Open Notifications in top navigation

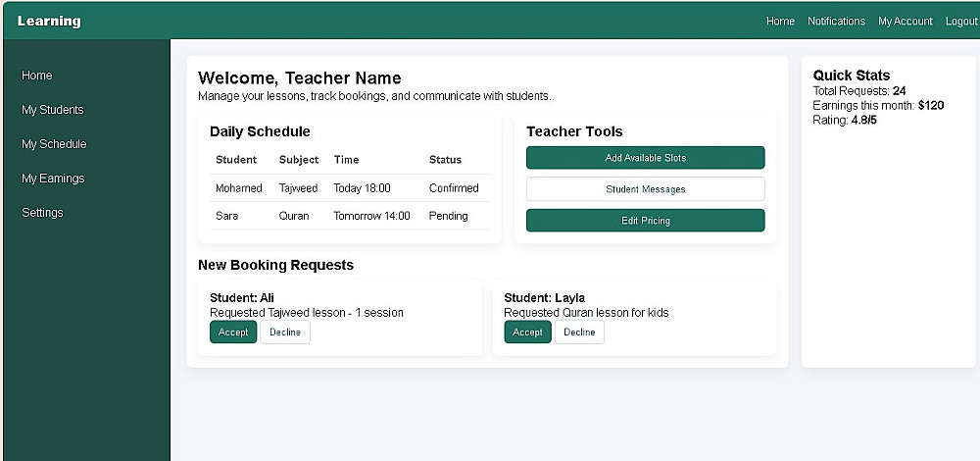click(x=836, y=22)
